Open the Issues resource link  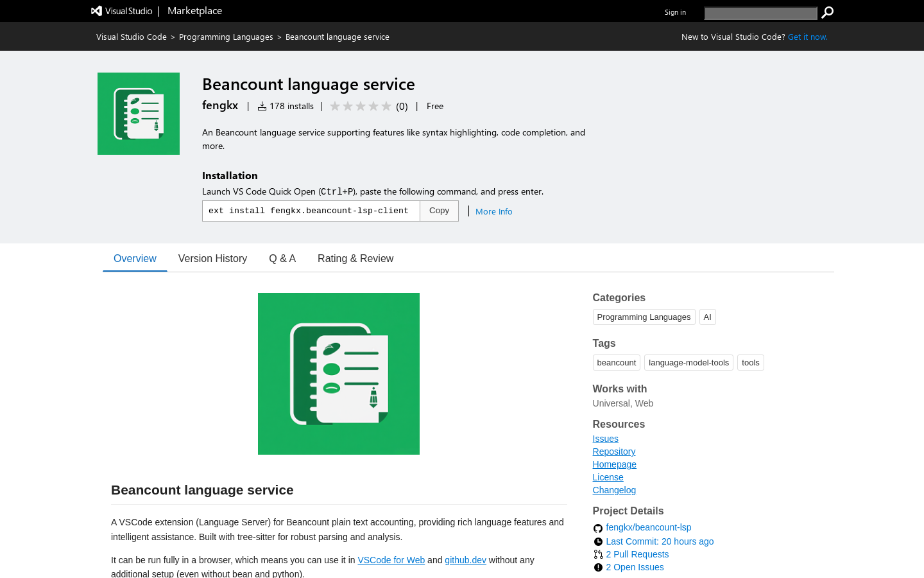605,439
